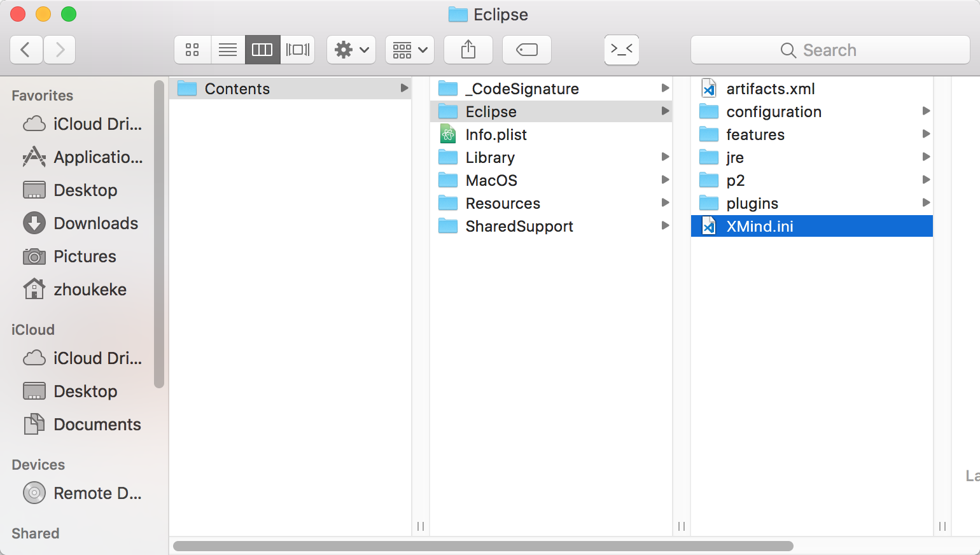Select the features folder

click(812, 134)
